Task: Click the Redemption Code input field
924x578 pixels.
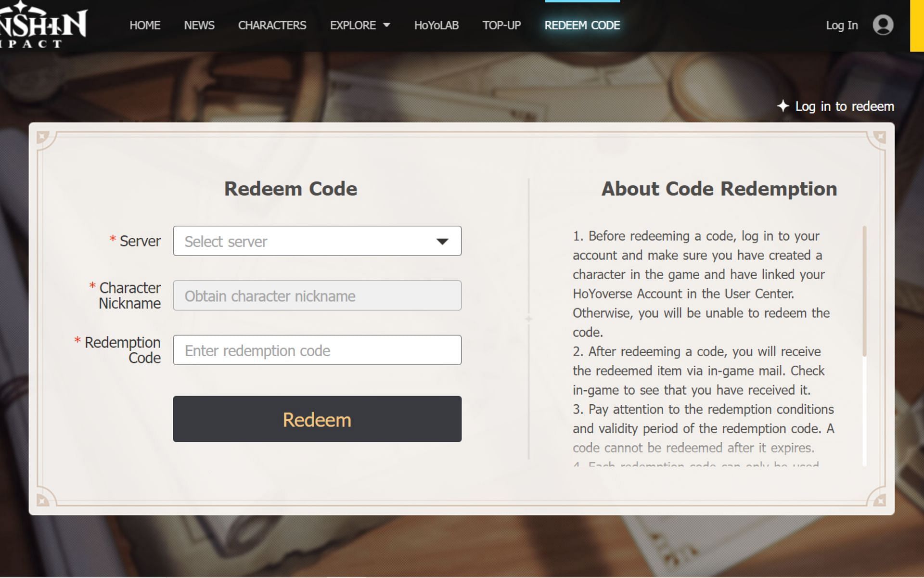Action: tap(318, 349)
